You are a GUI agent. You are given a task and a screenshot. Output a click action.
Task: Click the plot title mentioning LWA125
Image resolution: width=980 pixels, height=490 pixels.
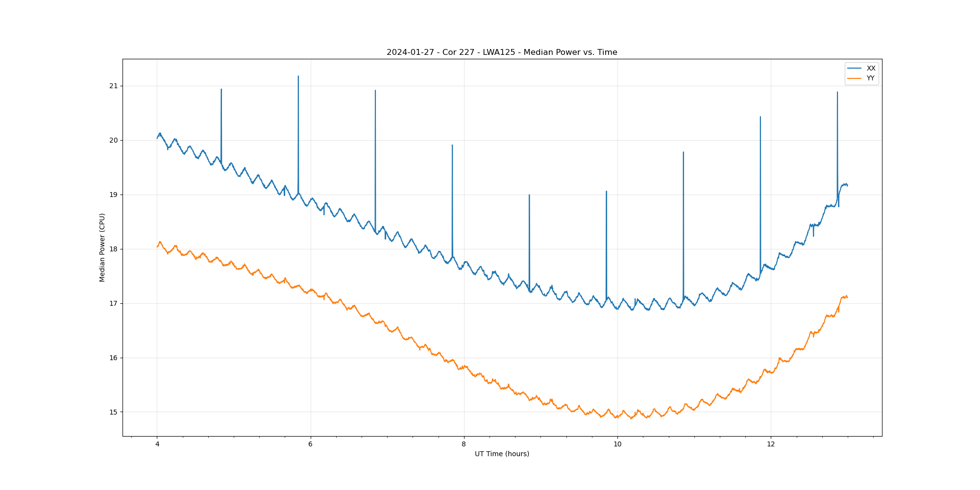coord(501,52)
